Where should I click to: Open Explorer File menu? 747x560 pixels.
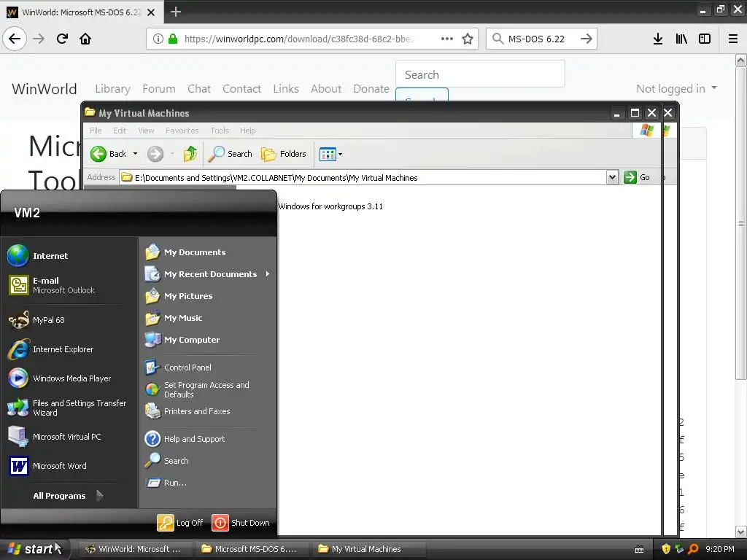tap(96, 131)
